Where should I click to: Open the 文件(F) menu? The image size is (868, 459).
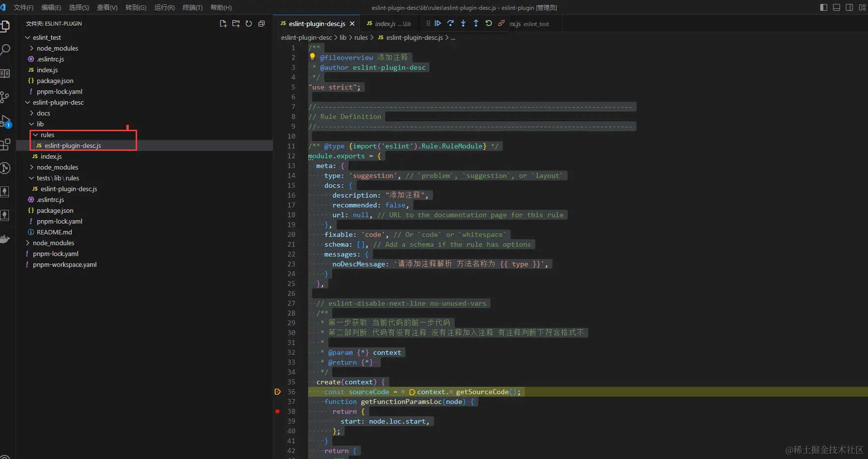point(24,7)
